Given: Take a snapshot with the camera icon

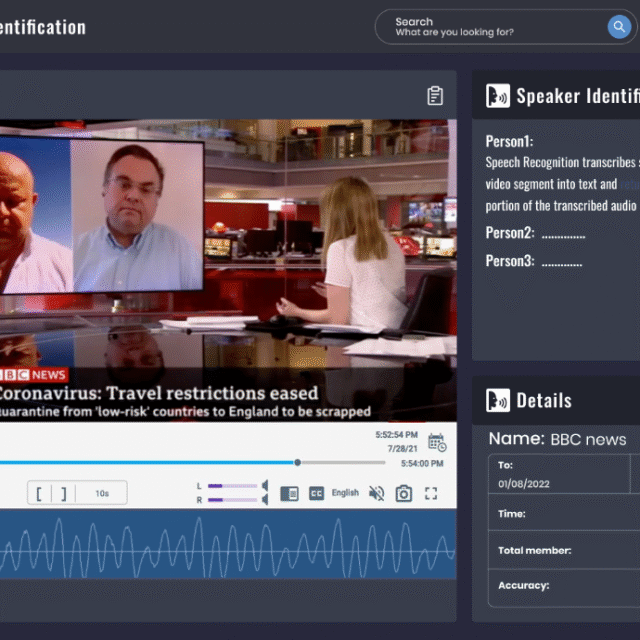Looking at the screenshot, I should (x=404, y=493).
